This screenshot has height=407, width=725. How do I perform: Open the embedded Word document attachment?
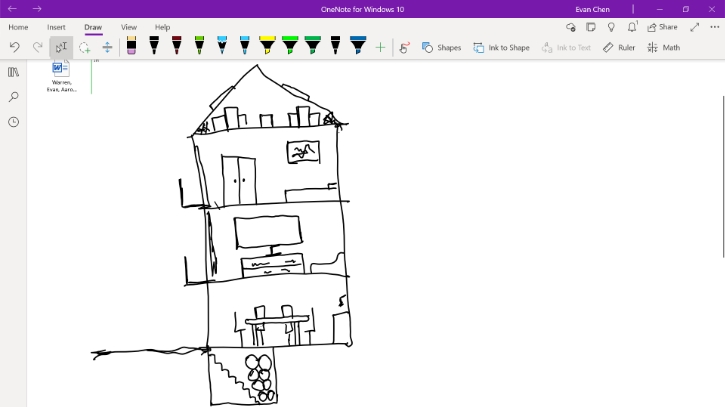coord(61,69)
